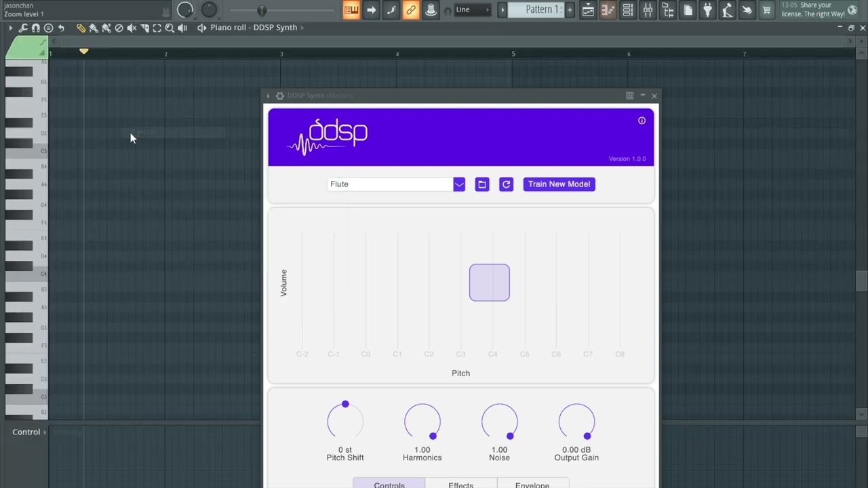Toggle the piano roll magnet snap
The image size is (868, 488).
(36, 28)
